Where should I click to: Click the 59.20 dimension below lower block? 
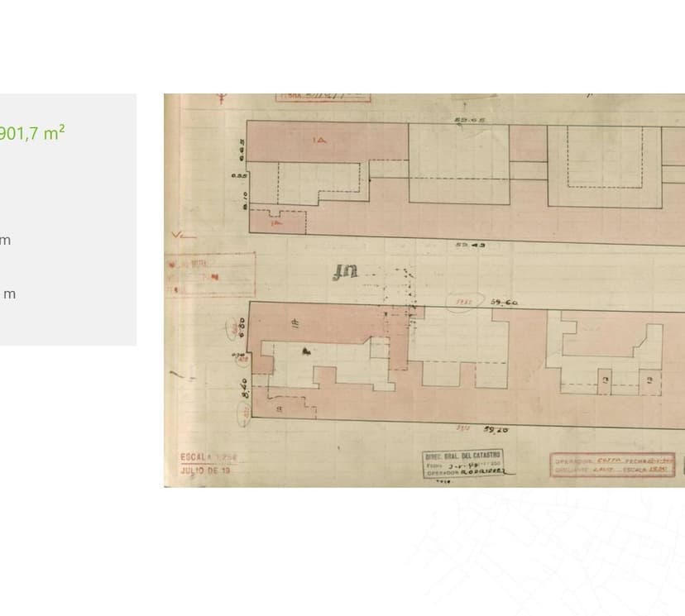pyautogui.click(x=496, y=430)
